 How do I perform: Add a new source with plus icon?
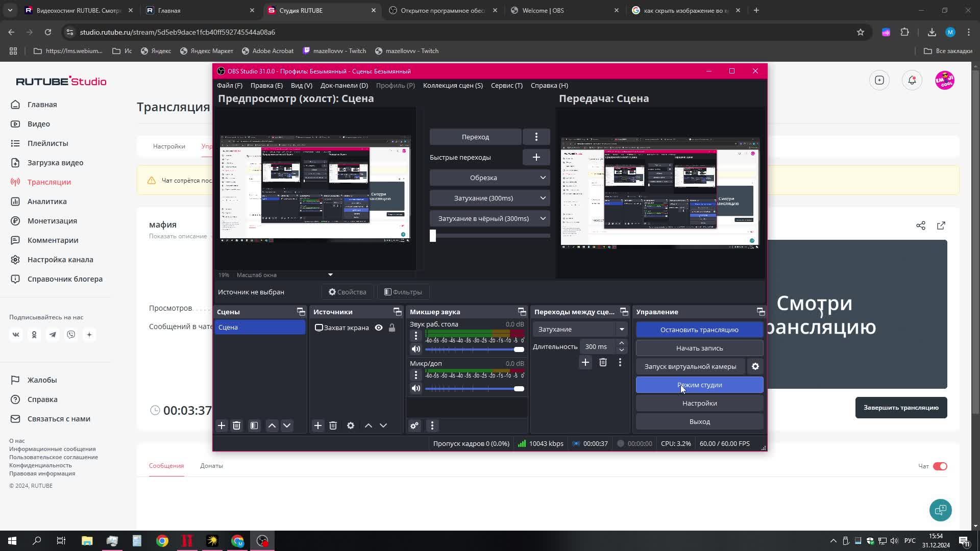coord(318,425)
